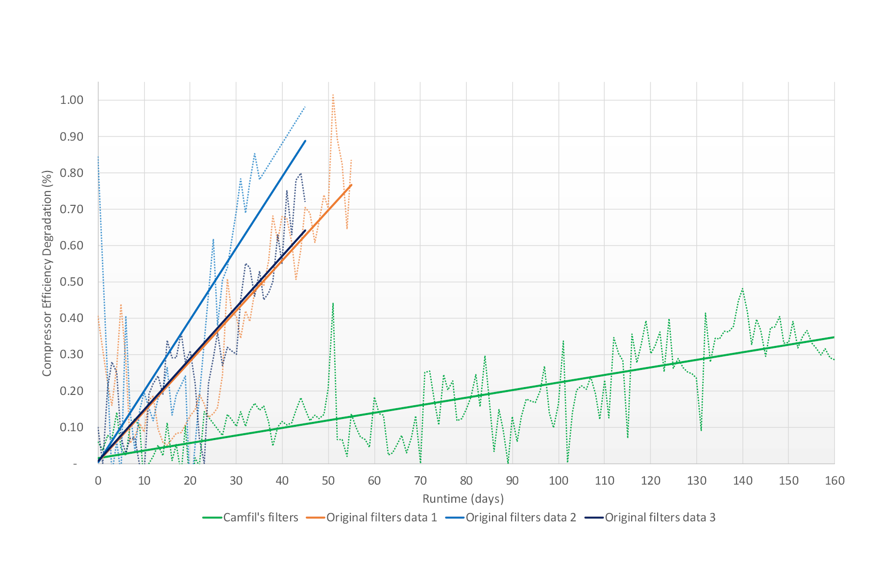The image size is (882, 588).
Task: Click the navy legend marker for Original filters data 3
Action: coord(594,517)
